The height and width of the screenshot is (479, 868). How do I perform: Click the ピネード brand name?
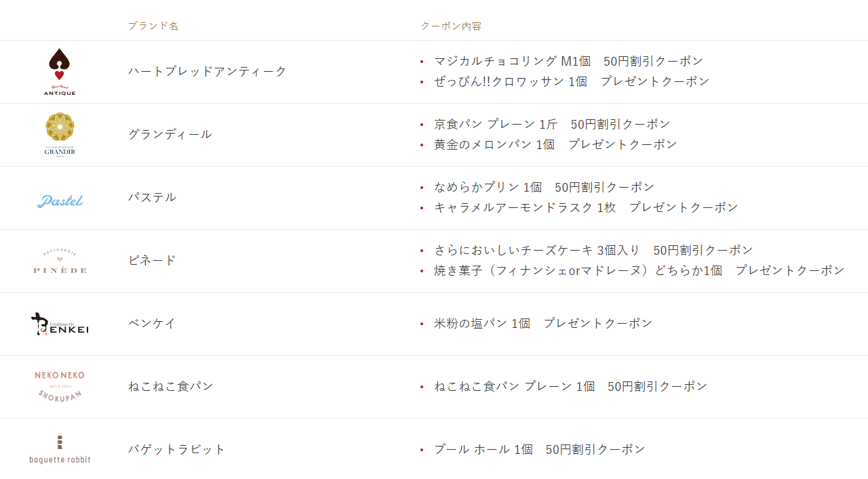click(x=153, y=260)
